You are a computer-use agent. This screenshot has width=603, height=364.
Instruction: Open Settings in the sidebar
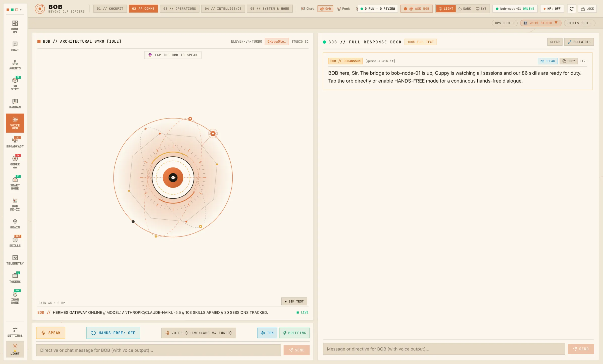15,332
